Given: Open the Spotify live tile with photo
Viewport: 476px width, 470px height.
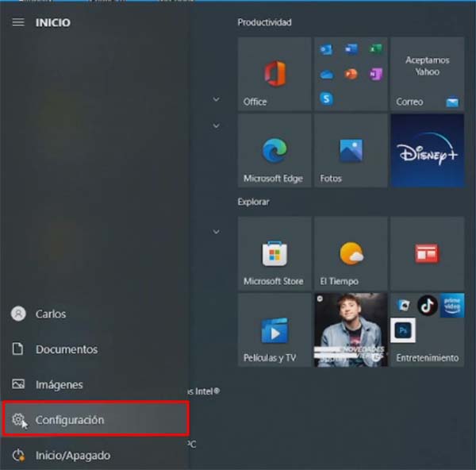Looking at the screenshot, I should [x=351, y=329].
